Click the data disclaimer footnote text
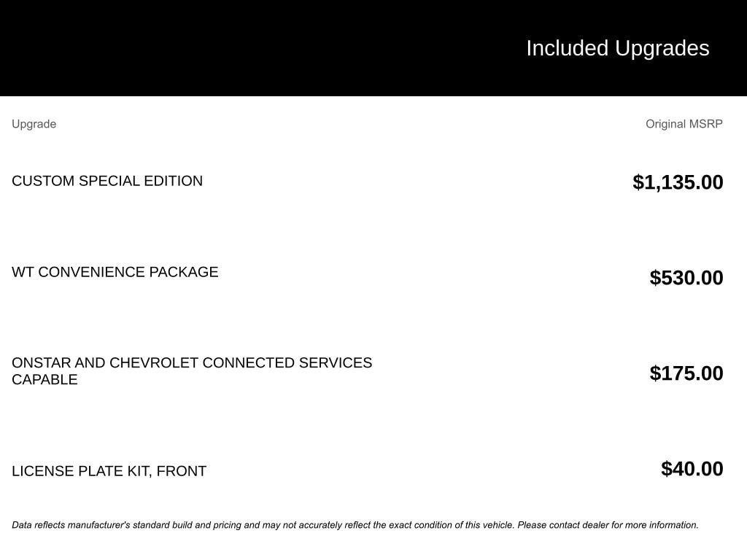Image resolution: width=747 pixels, height=560 pixels. [355, 525]
